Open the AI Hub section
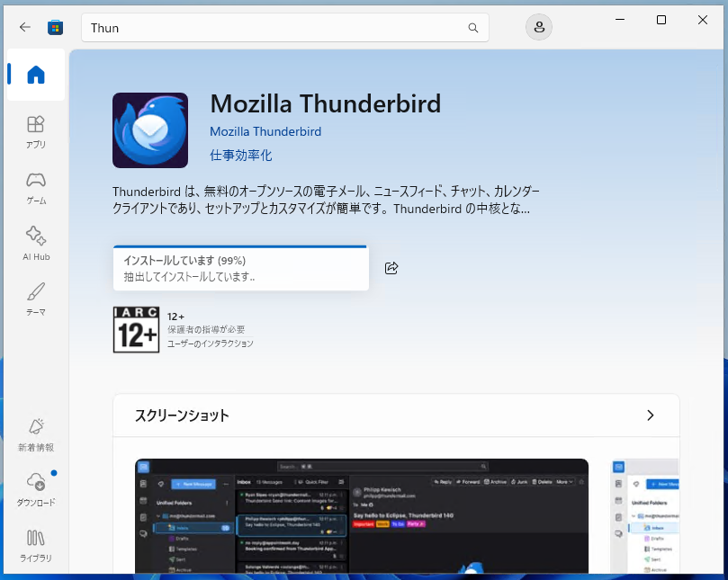 [36, 244]
